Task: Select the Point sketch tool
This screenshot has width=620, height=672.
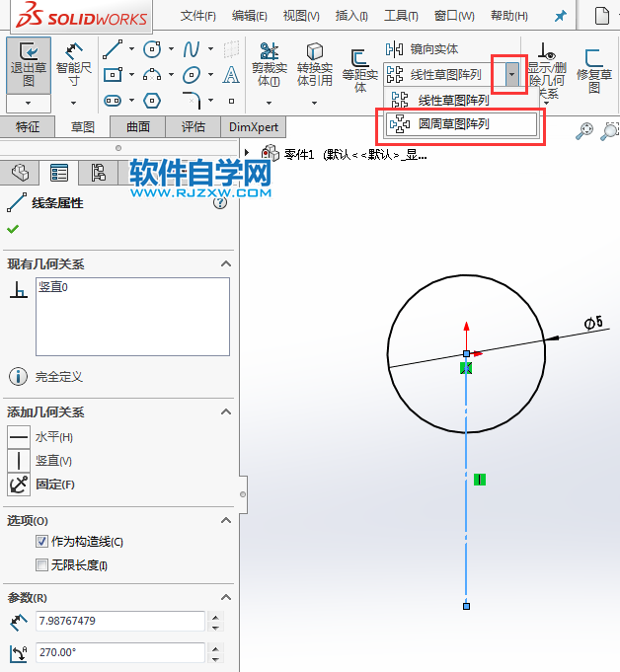Action: coord(232,101)
